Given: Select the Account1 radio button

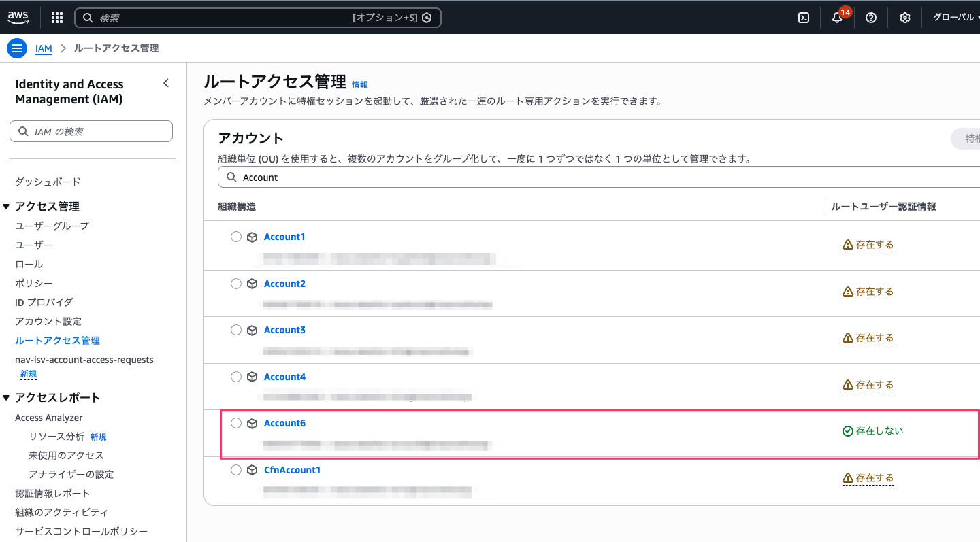Looking at the screenshot, I should click(x=236, y=237).
